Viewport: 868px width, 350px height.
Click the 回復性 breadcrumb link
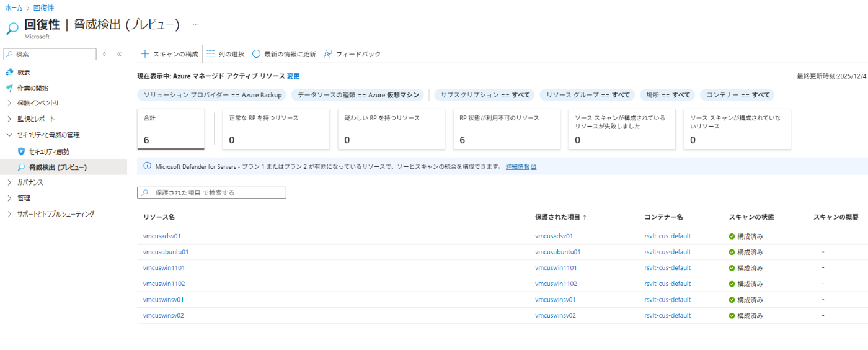click(x=43, y=8)
